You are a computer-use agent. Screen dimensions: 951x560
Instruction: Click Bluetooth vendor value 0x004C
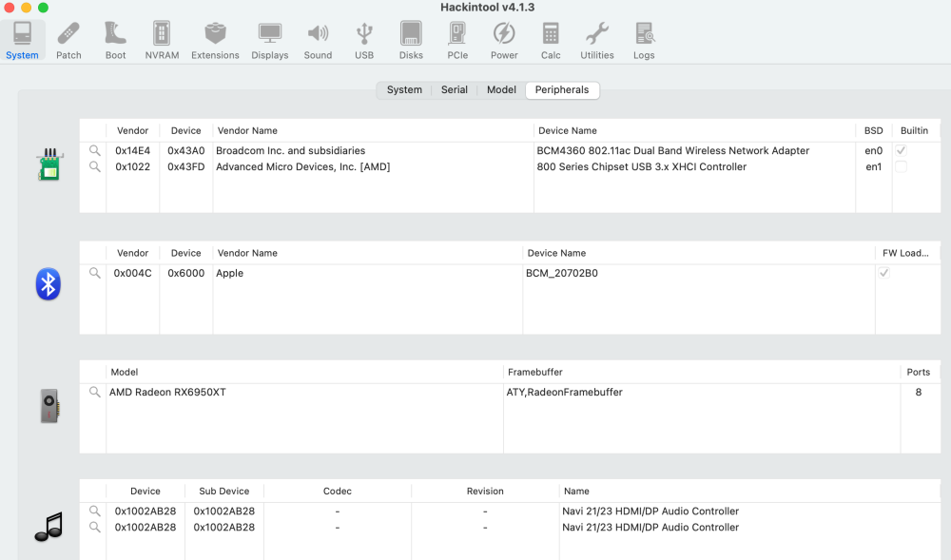pos(133,273)
